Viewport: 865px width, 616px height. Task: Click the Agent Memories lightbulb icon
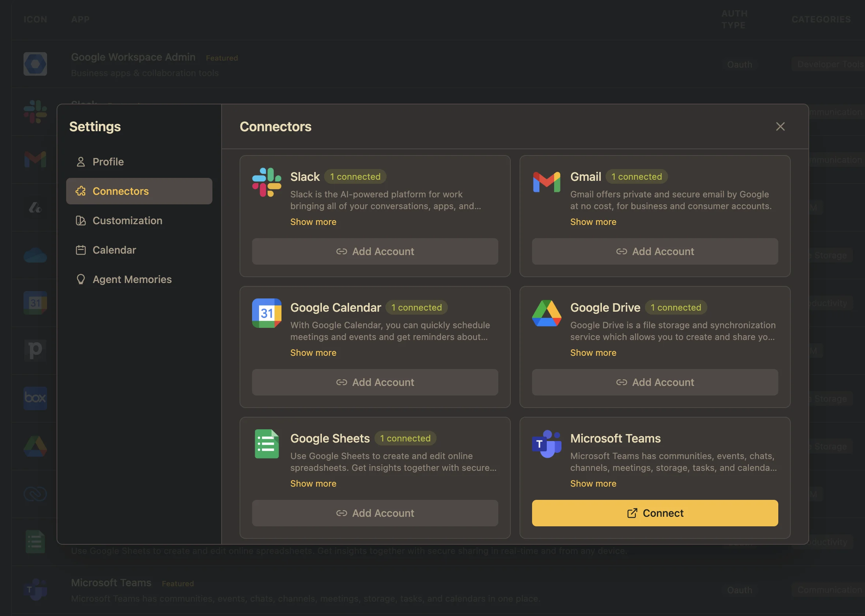point(81,279)
